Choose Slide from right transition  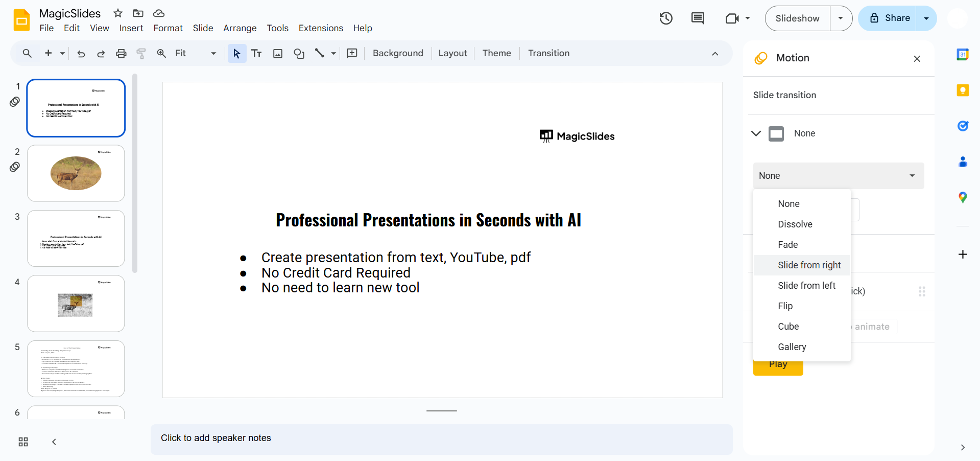pyautogui.click(x=809, y=265)
